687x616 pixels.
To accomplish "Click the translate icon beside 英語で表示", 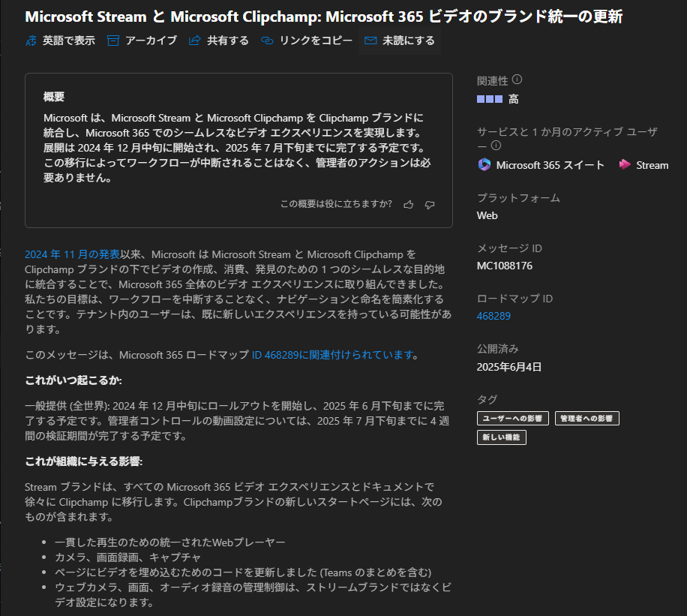I will tap(31, 41).
